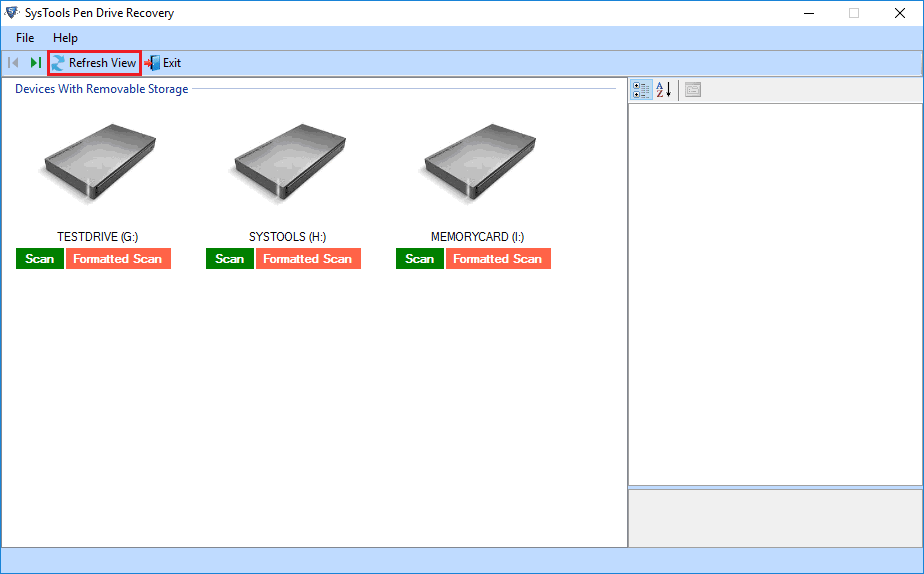Viewport: 924px width, 574px height.
Task: Run Formatted Scan on MEMORYCARD (I:)
Action: (498, 259)
